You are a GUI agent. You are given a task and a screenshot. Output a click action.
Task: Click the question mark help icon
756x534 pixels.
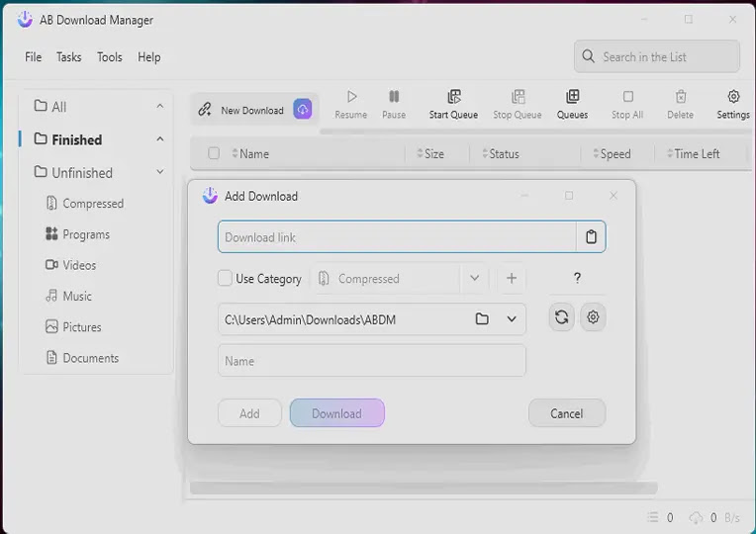coord(577,278)
